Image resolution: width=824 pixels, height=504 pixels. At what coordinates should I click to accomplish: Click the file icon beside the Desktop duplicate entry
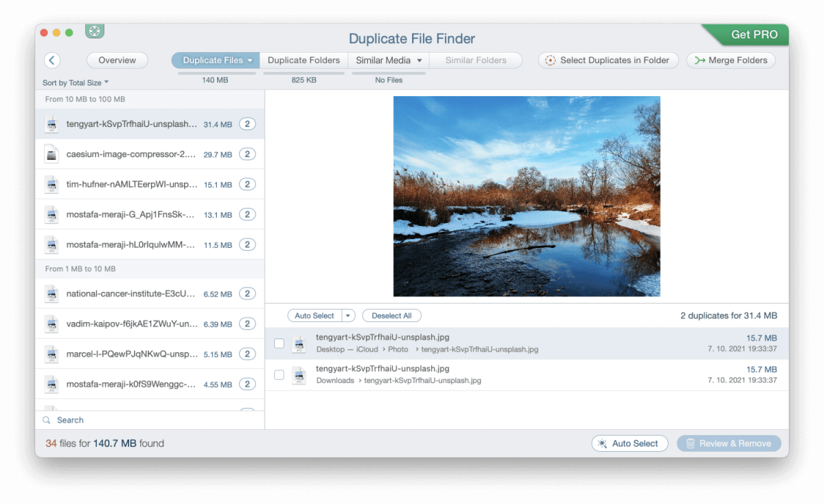coord(299,343)
